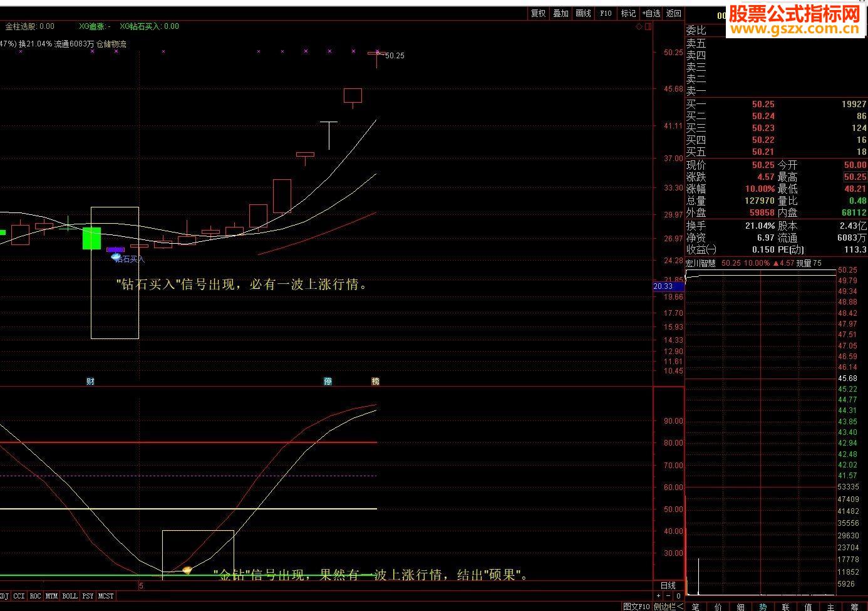Click the 50.25 high label on the candlestick

point(395,56)
